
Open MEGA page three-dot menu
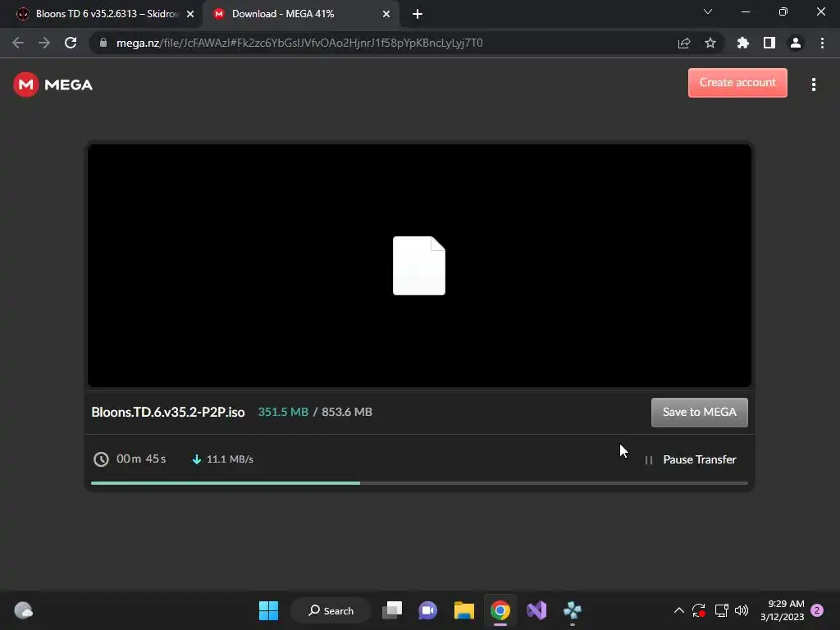point(813,84)
